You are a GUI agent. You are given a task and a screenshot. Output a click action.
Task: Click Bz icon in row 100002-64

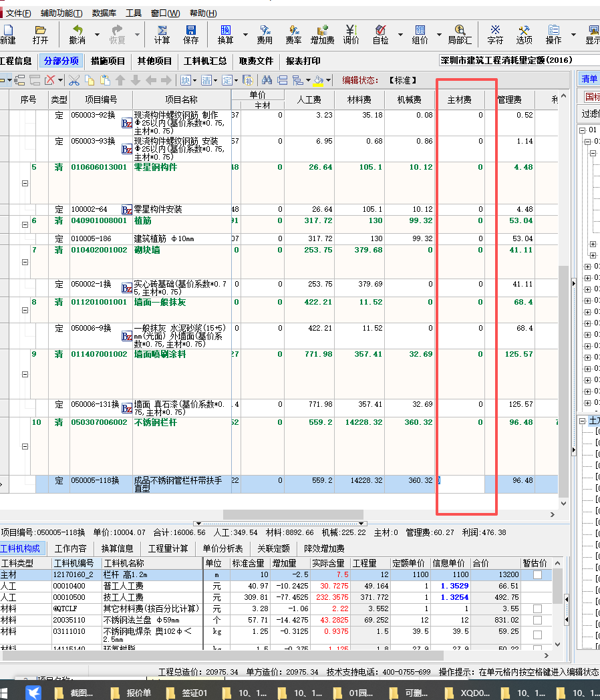coord(127,210)
